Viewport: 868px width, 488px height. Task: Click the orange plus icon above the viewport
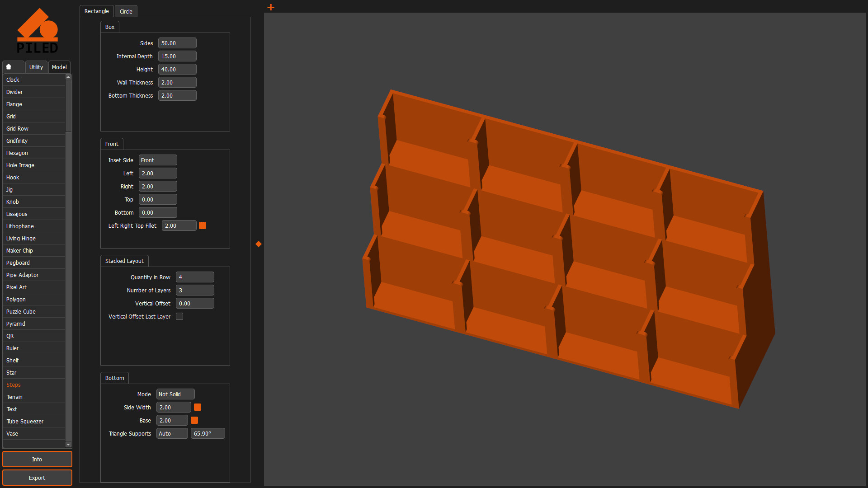270,7
